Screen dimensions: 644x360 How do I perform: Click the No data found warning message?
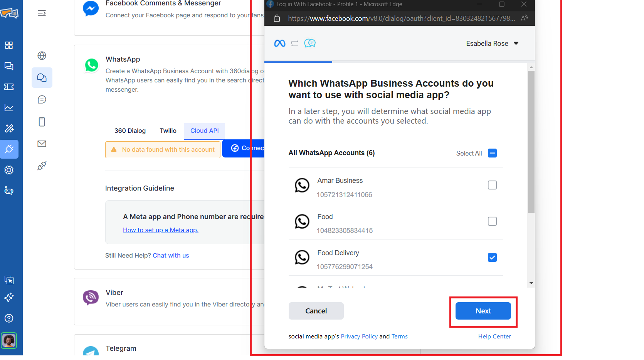click(x=163, y=150)
